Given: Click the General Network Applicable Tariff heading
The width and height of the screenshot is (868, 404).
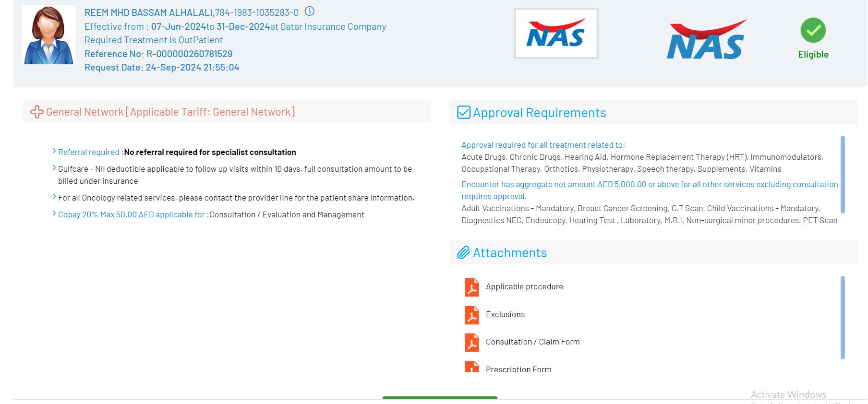Looking at the screenshot, I should pos(170,112).
